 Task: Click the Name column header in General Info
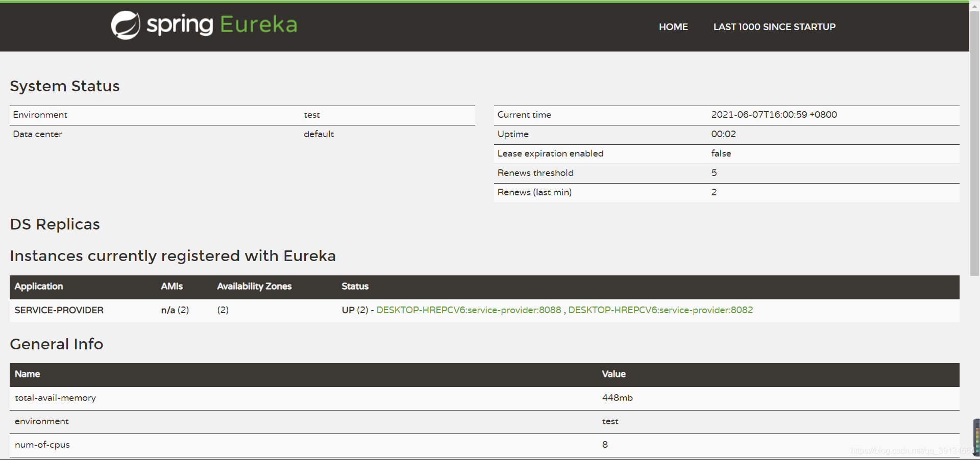click(x=27, y=374)
